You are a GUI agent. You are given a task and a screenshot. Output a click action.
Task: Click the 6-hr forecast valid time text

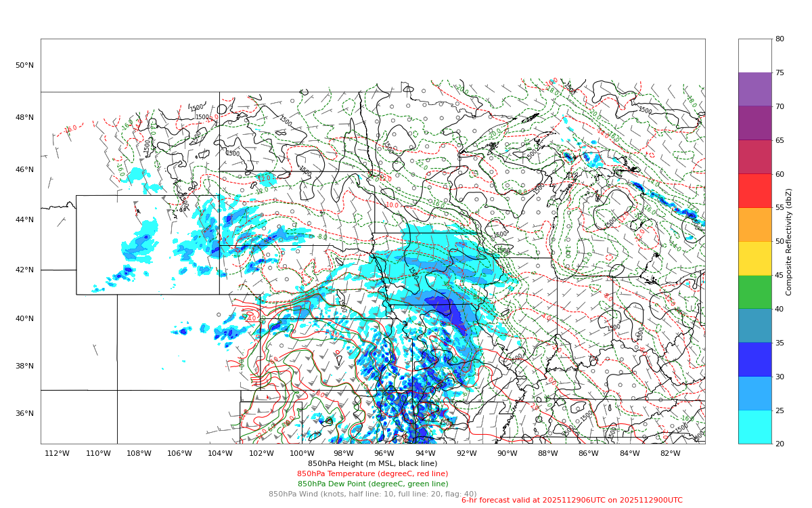(572, 501)
